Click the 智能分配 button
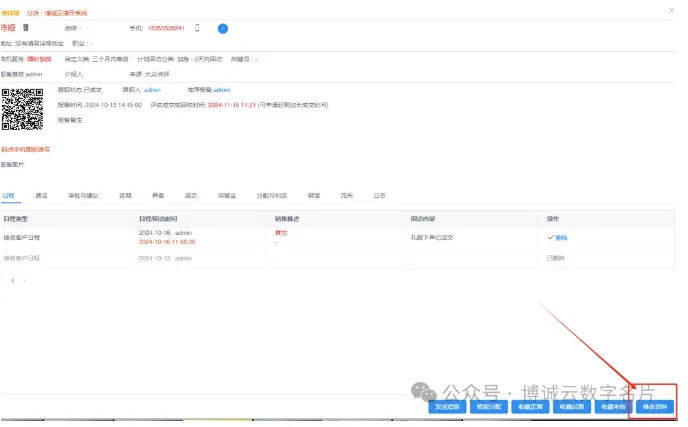The width and height of the screenshot is (688, 427). coord(487,407)
